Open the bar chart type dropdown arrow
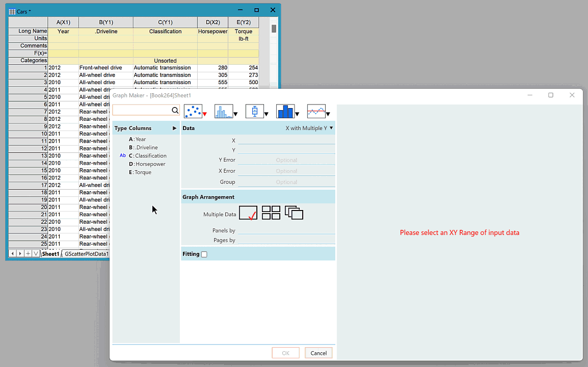The image size is (588, 367). 297,114
